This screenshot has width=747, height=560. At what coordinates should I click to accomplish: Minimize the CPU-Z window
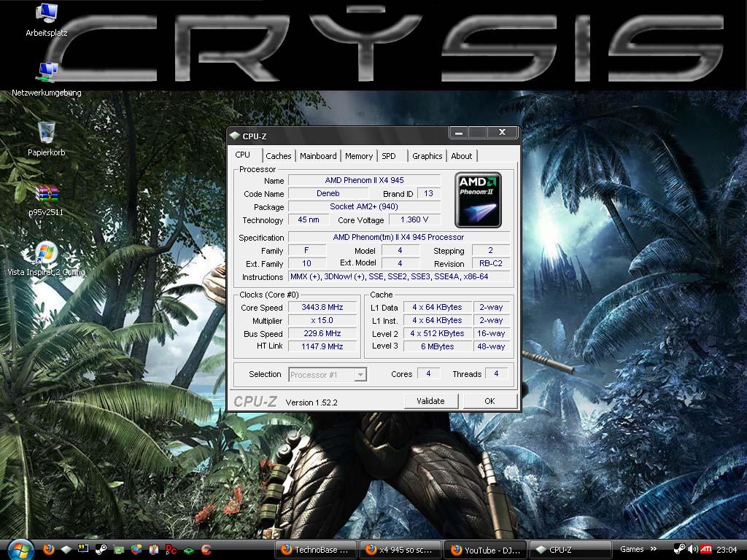(x=459, y=133)
